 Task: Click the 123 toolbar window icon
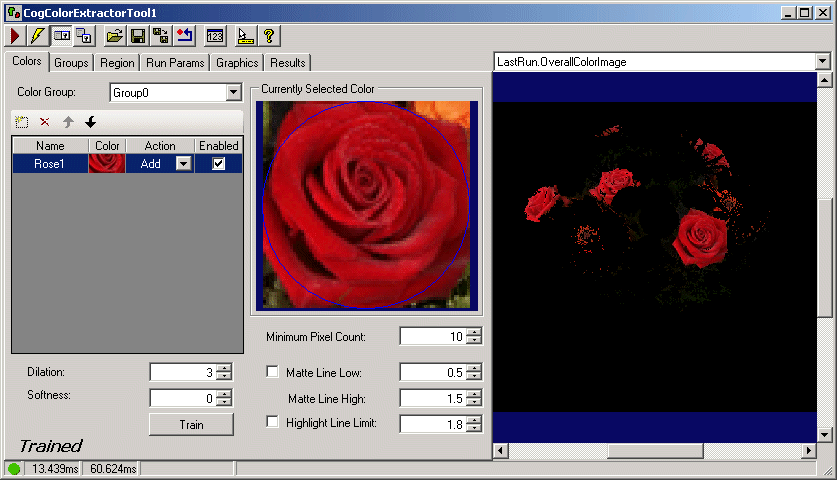point(215,36)
